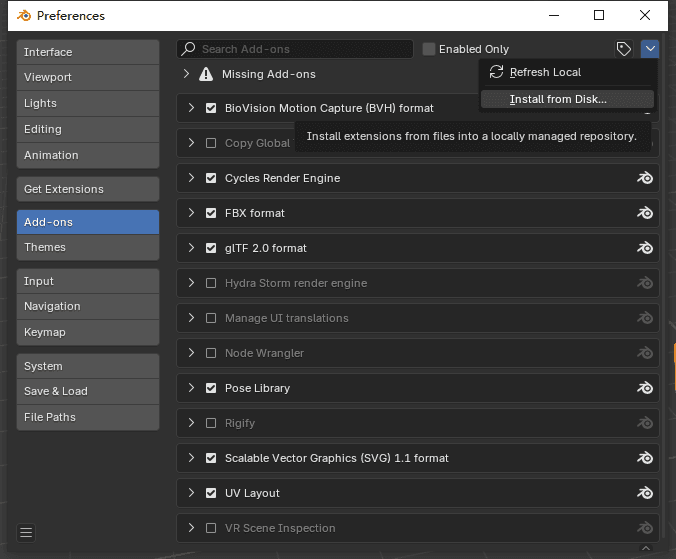676x559 pixels.
Task: Uncheck the UV Layout add-on
Action: point(211,493)
